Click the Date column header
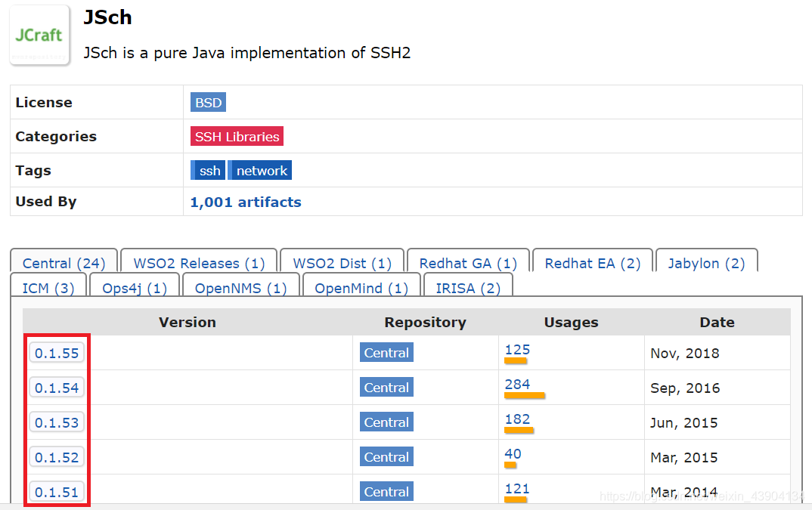The width and height of the screenshot is (812, 510). (x=717, y=322)
